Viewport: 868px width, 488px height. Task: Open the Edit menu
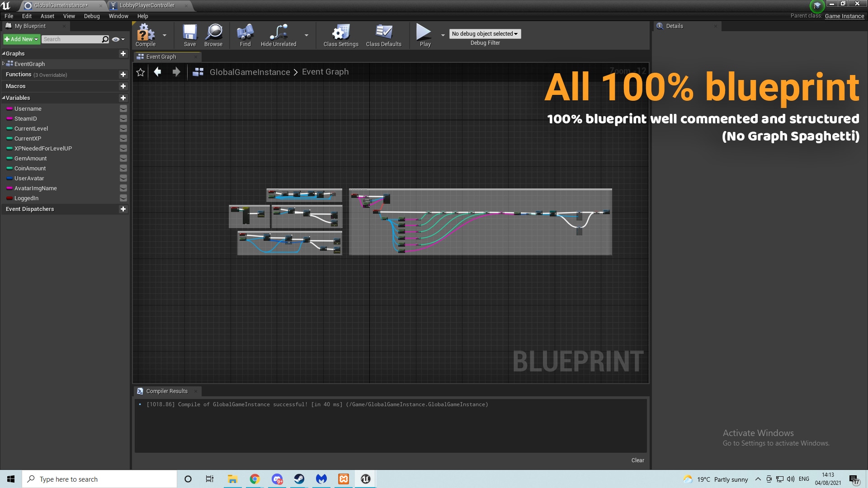pos(27,16)
